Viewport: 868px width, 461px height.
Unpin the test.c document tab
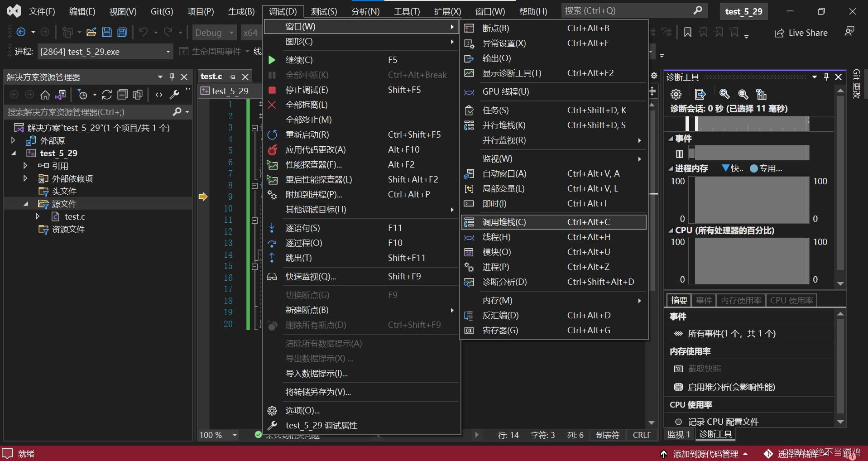(x=232, y=77)
